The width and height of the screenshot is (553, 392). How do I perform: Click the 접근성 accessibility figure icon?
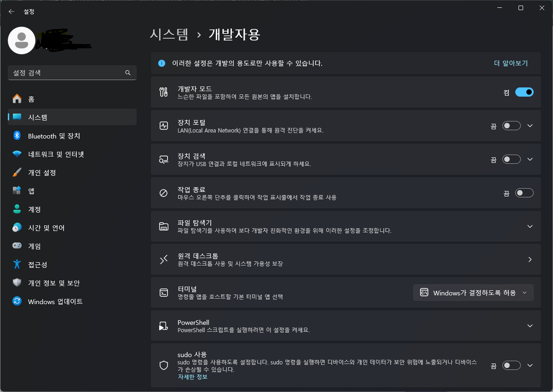(17, 265)
